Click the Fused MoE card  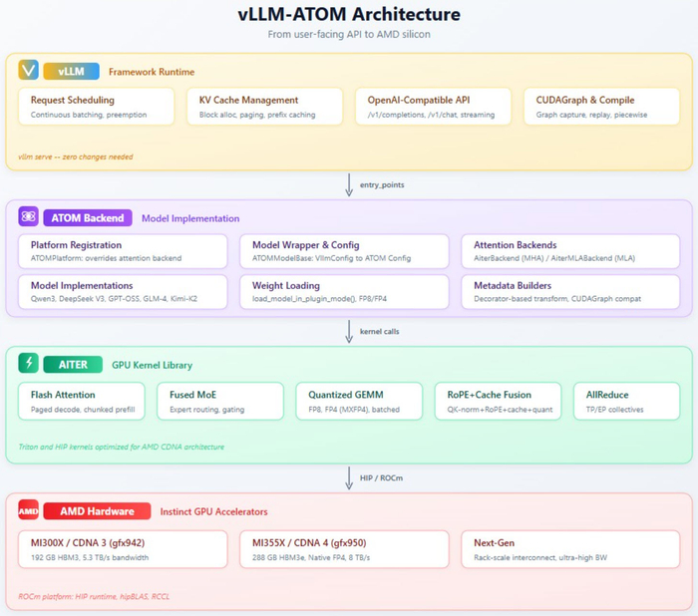(x=220, y=401)
